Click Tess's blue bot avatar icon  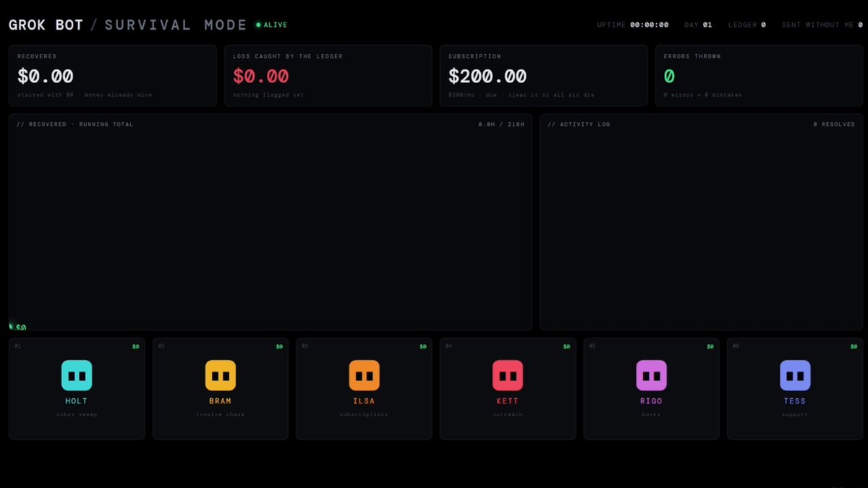tap(795, 375)
